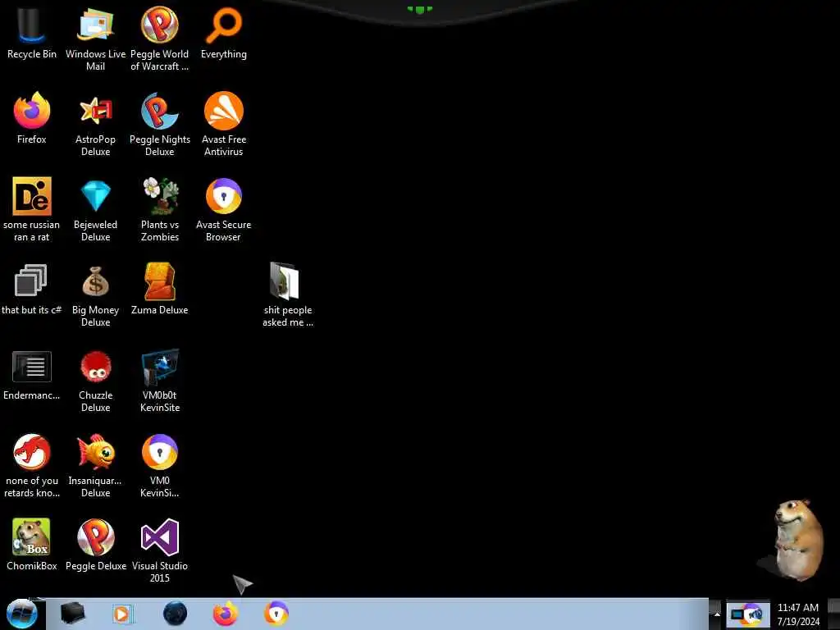The height and width of the screenshot is (630, 840).
Task: Click the top-center green indicator tab
Action: 419,9
